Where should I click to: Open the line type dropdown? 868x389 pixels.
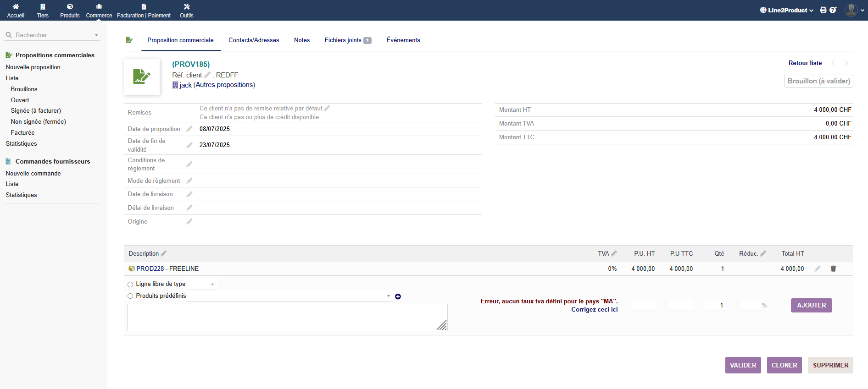[202, 285]
